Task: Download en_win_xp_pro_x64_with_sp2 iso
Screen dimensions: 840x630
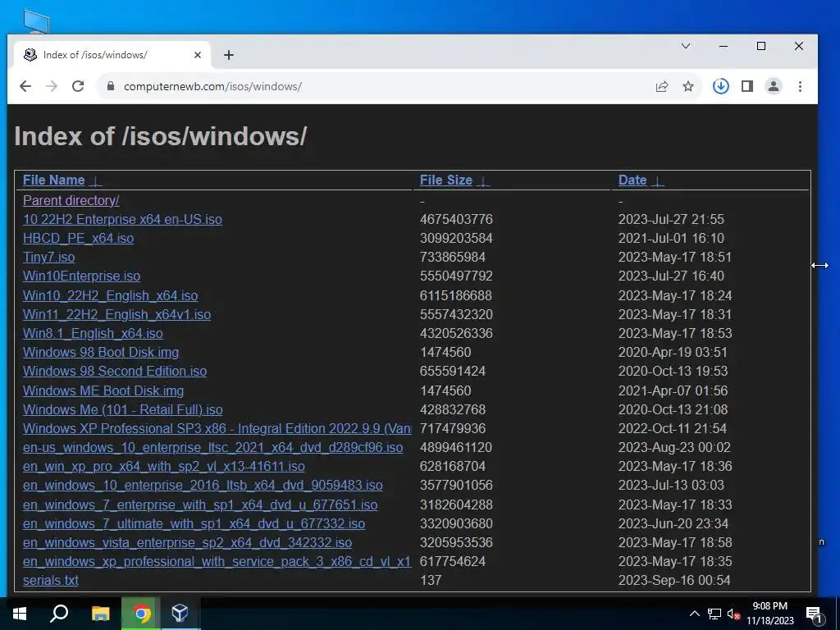Action: (164, 466)
